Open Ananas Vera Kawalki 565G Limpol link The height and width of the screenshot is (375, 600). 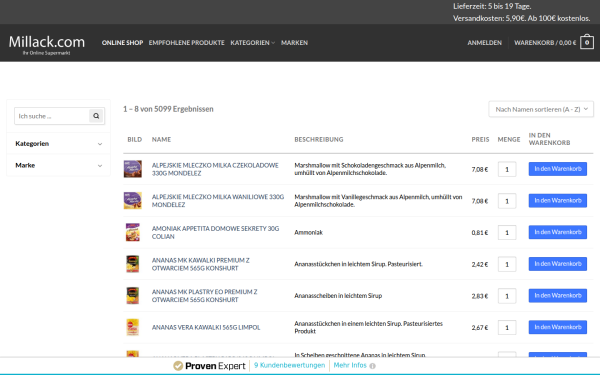coord(206,328)
